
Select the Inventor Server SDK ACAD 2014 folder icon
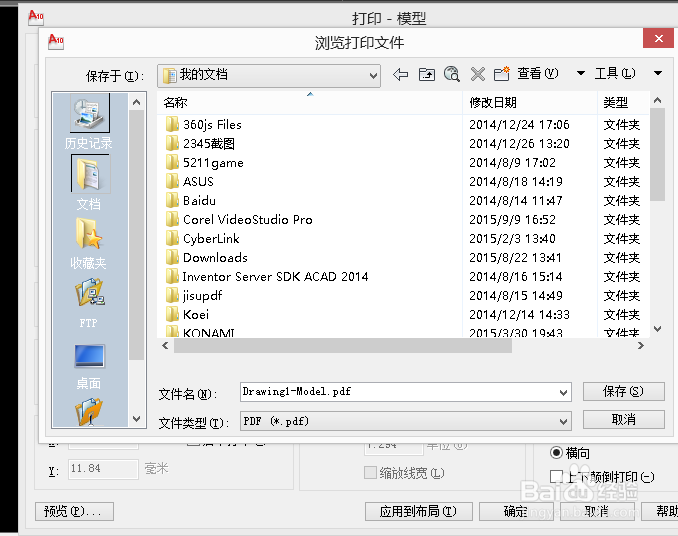pos(172,277)
